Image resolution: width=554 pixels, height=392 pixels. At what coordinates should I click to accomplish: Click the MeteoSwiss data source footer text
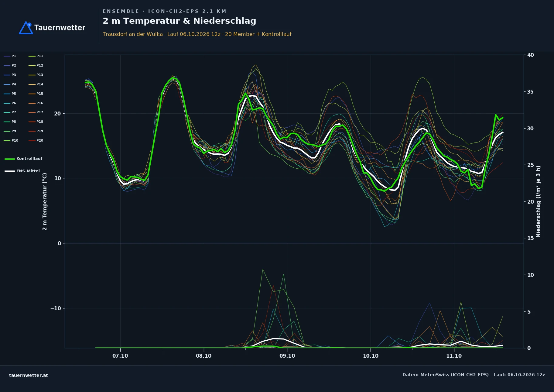474,375
